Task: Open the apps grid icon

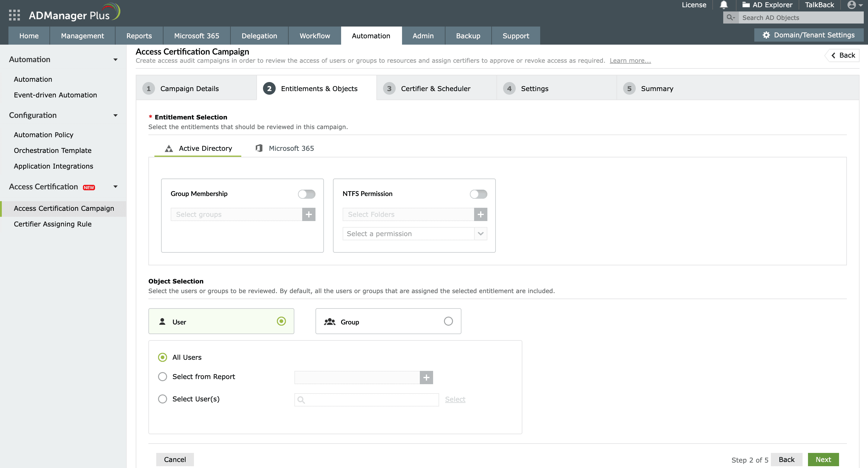Action: [x=14, y=15]
